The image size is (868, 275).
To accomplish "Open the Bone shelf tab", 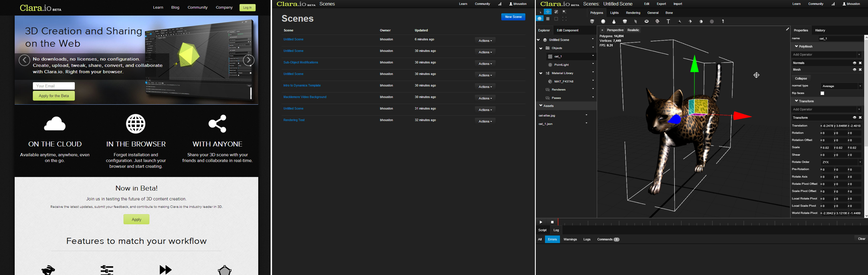I will pyautogui.click(x=669, y=13).
